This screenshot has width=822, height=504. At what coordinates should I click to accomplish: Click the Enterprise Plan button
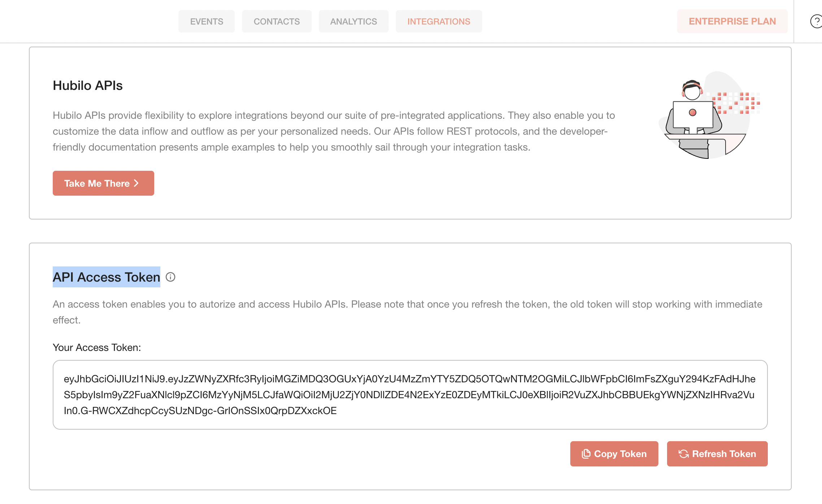coord(732,21)
